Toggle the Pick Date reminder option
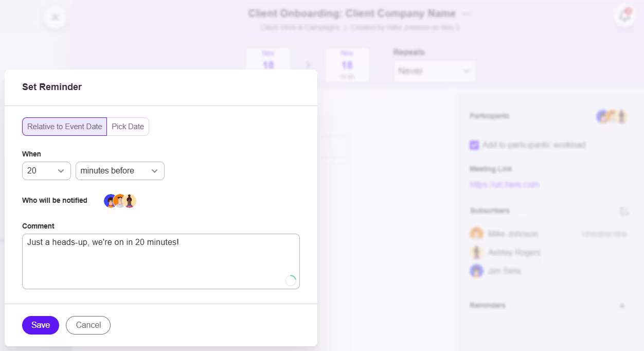The width and height of the screenshot is (644, 351). (127, 127)
